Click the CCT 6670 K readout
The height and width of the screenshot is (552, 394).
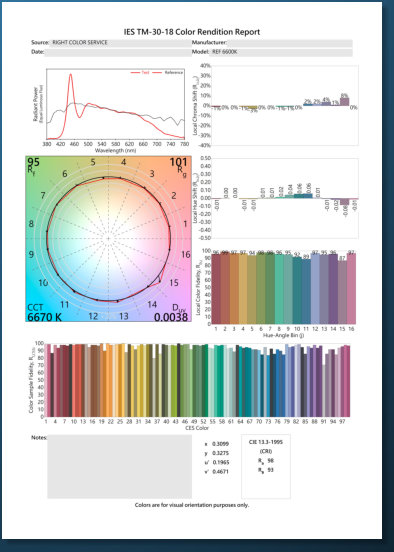[x=44, y=317]
